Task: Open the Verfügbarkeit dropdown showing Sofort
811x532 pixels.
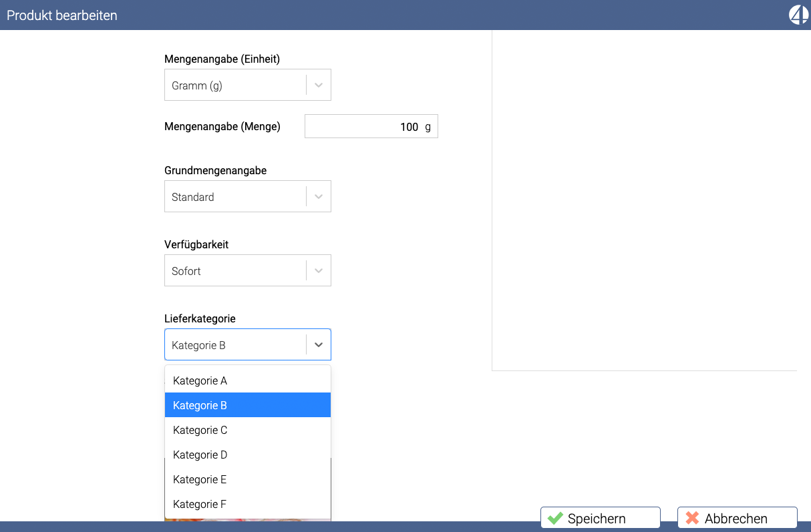Action: [248, 271]
